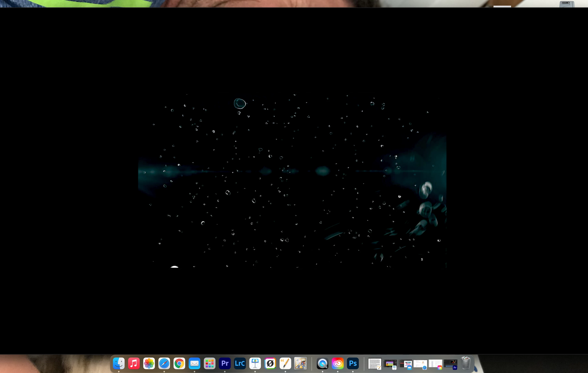The height and width of the screenshot is (373, 588).
Task: Switch to Adobe Photoshop
Action: click(353, 364)
